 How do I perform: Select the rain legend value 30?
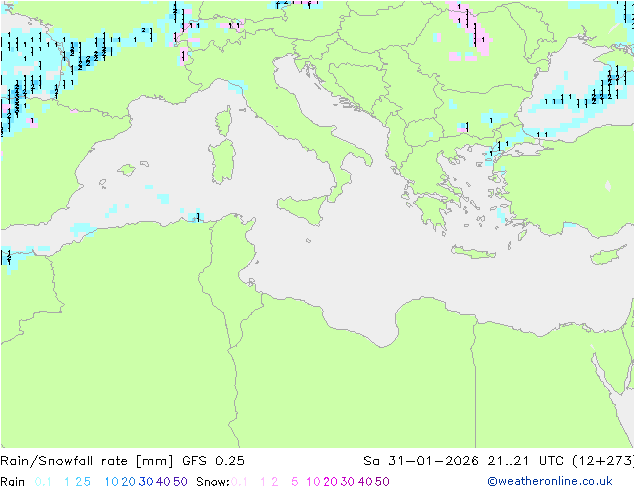146,482
